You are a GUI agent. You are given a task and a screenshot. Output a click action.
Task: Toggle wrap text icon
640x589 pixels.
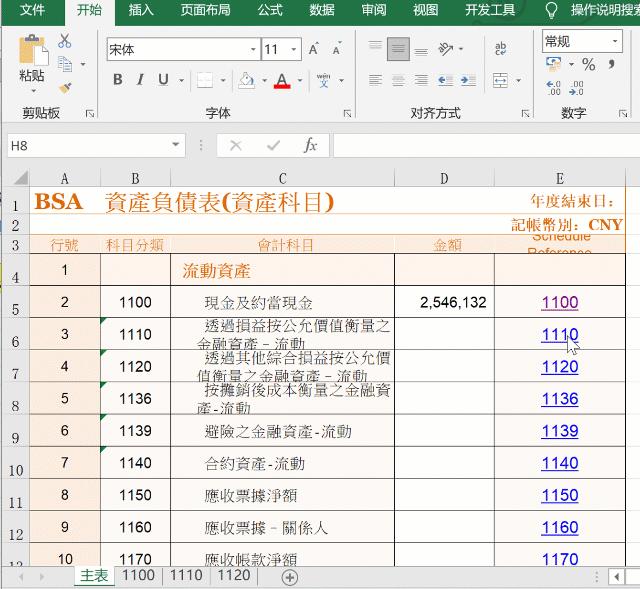pos(500,49)
